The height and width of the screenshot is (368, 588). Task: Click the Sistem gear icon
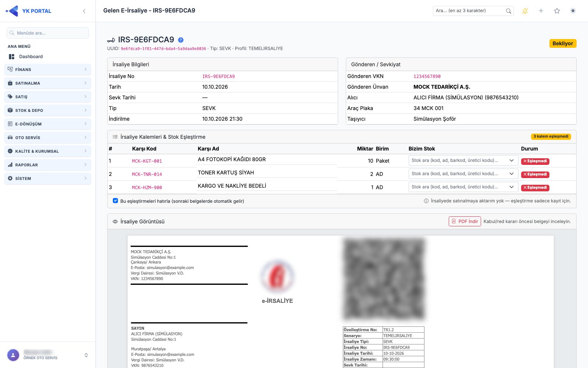click(x=10, y=178)
